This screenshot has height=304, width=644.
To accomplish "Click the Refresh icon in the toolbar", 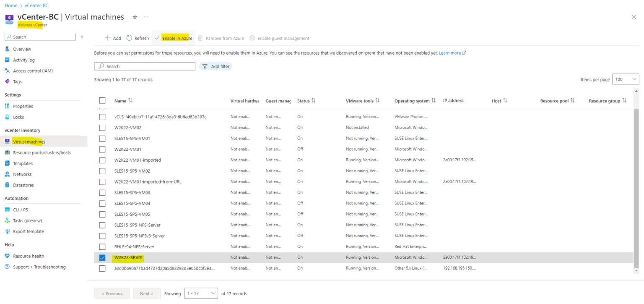I will pyautogui.click(x=130, y=38).
